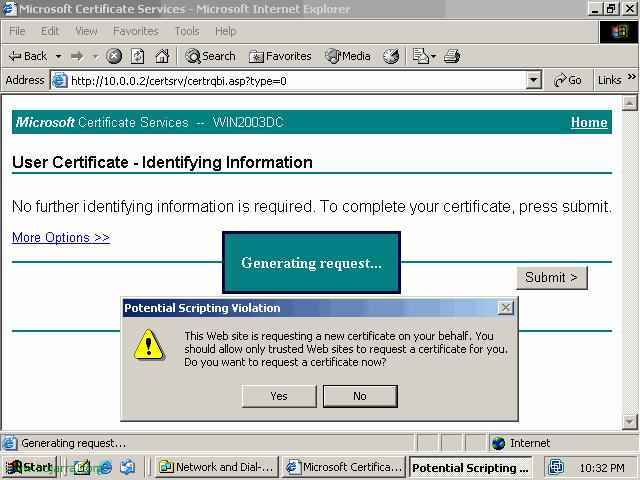Close the Potential Scripting Violation dialog

(x=505, y=308)
